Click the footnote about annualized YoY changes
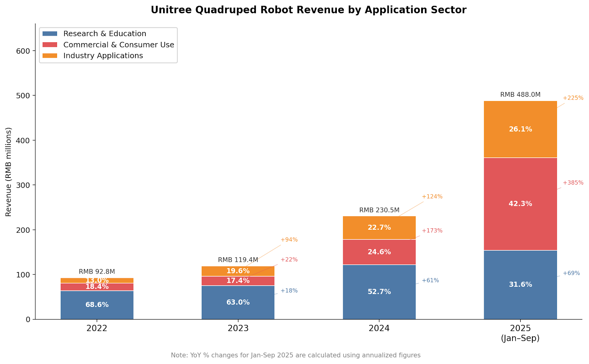 point(296,355)
